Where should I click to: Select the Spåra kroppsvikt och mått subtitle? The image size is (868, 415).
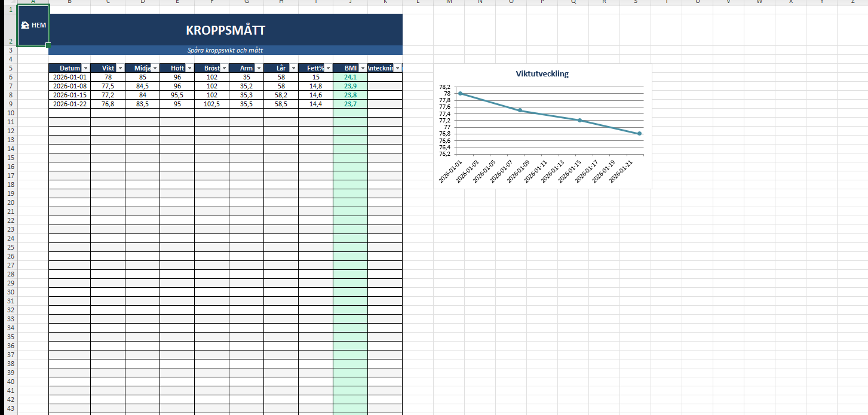pos(226,50)
